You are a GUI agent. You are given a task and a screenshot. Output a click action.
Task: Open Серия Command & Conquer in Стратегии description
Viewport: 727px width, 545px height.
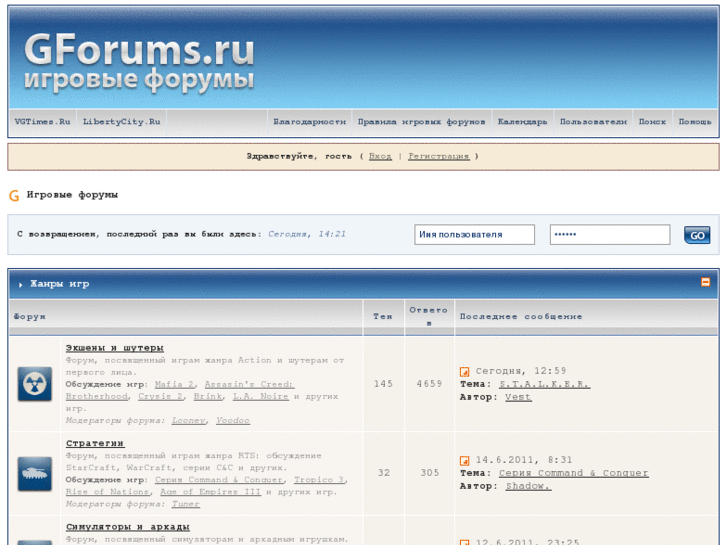click(x=219, y=480)
